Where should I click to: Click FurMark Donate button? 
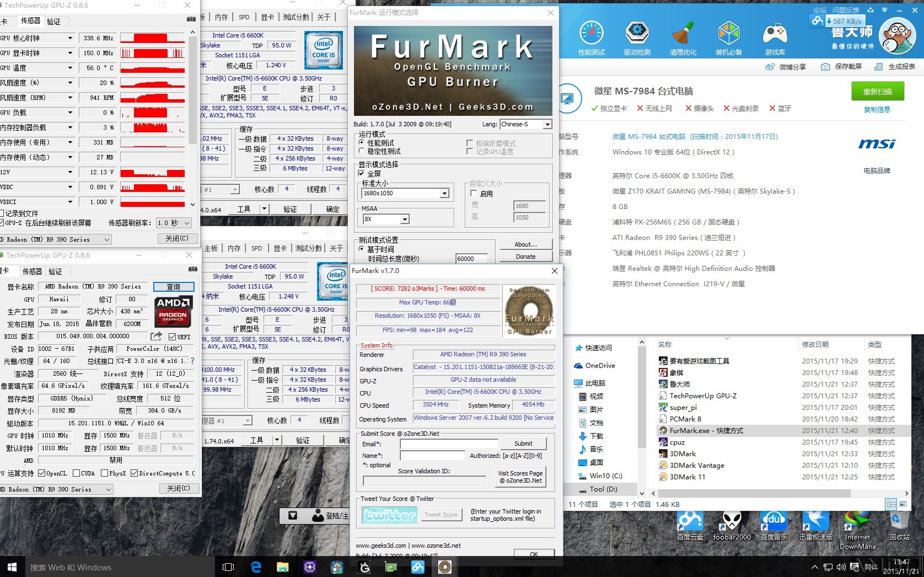pyautogui.click(x=525, y=257)
